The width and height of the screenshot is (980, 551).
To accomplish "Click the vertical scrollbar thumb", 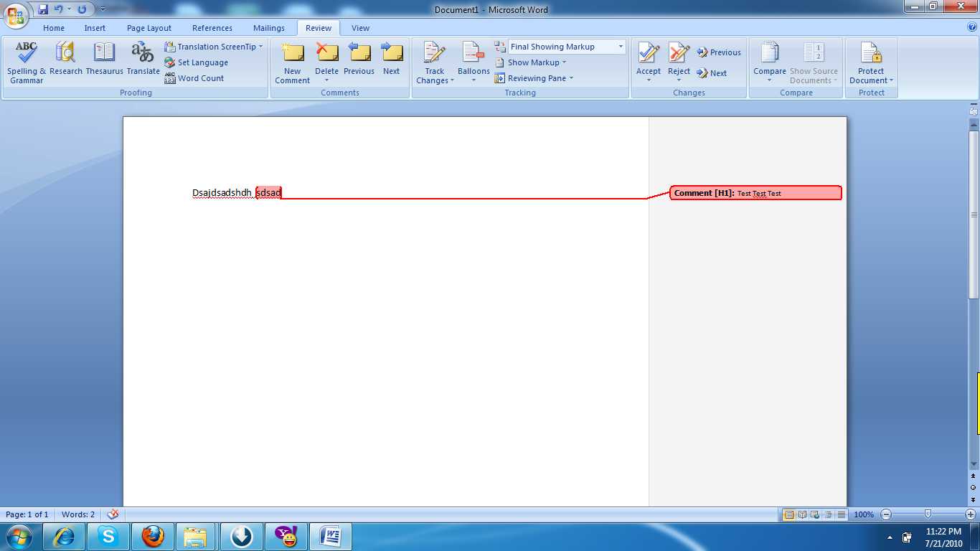I will tap(974, 214).
